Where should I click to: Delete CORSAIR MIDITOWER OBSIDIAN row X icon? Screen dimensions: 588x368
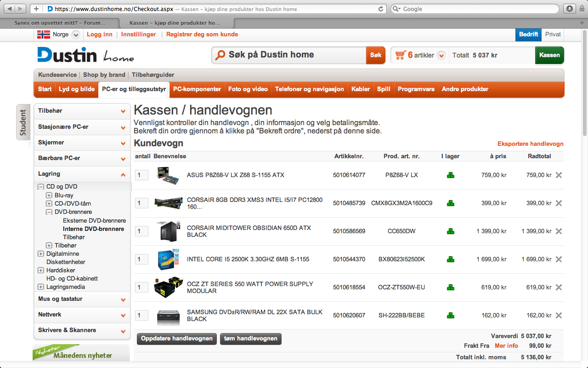559,231
